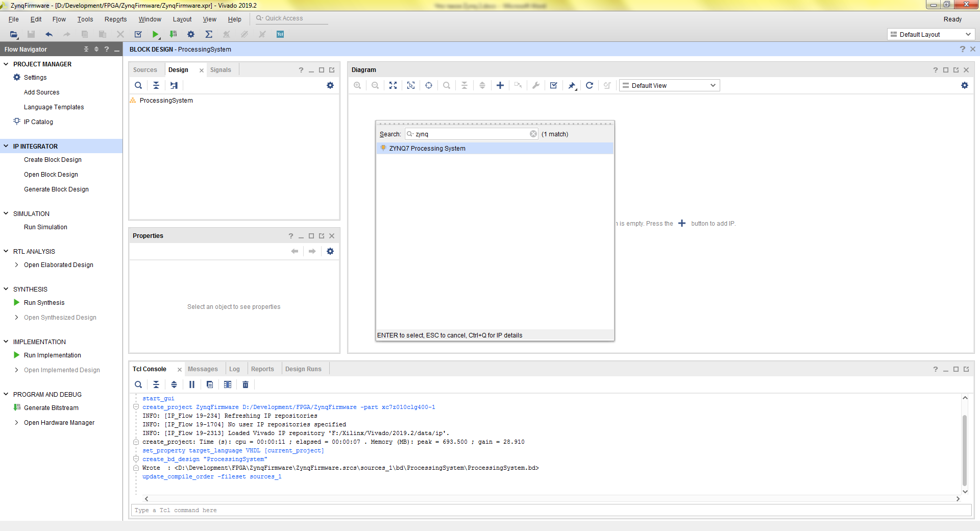Click Run Simulation

[45, 227]
